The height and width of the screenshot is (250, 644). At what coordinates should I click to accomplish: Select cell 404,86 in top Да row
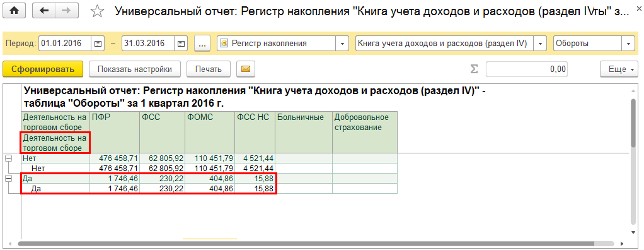(x=210, y=179)
